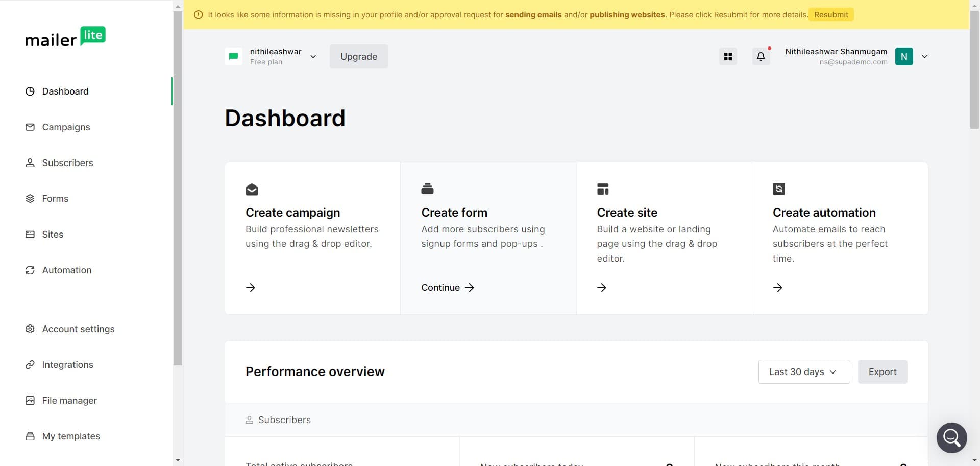Click the MailerLite logo

click(65, 36)
